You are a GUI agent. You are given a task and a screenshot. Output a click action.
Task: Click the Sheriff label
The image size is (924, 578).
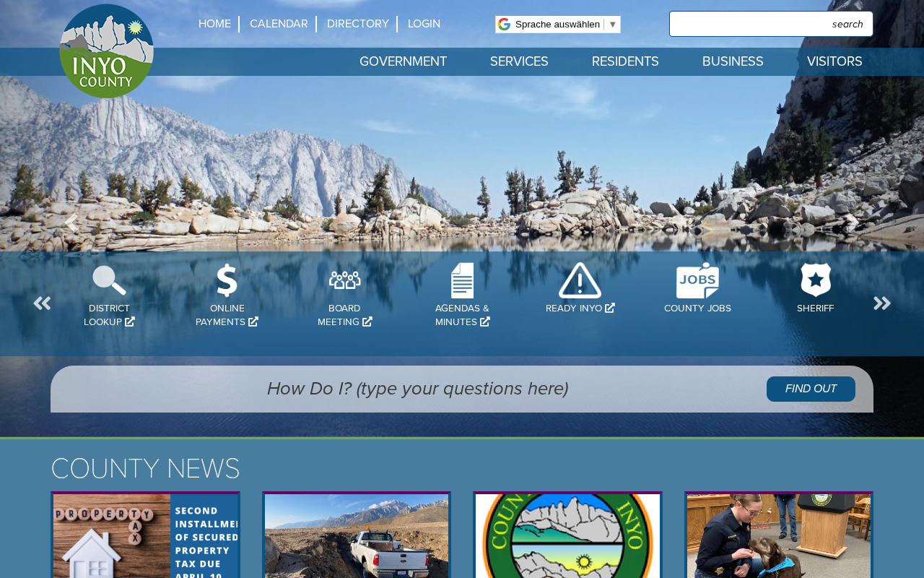coord(816,309)
